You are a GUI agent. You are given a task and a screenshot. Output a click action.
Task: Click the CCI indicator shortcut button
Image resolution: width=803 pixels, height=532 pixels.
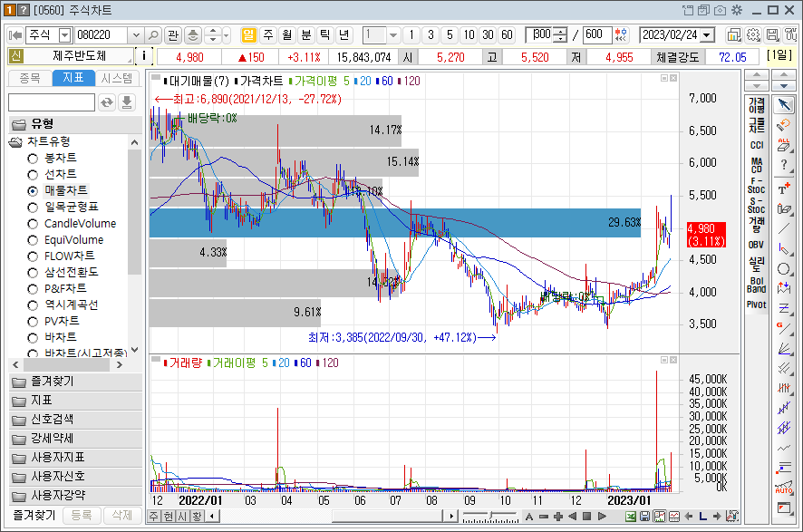click(x=757, y=145)
